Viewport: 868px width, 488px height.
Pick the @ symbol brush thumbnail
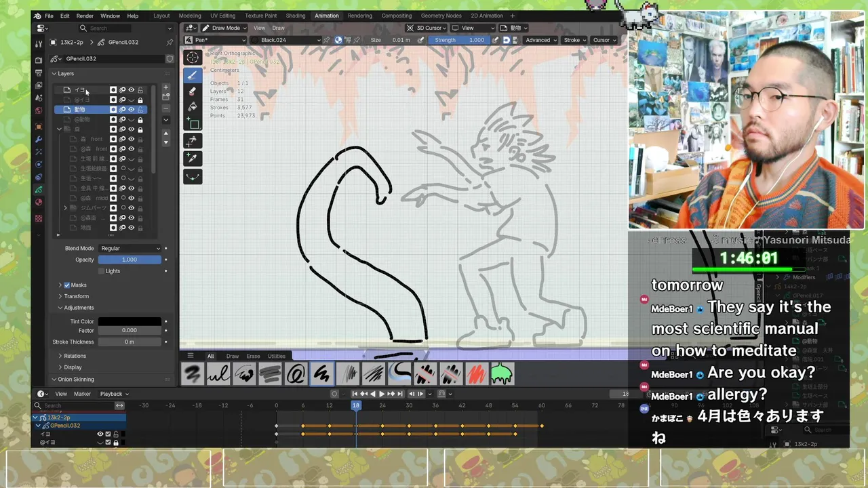click(x=296, y=373)
